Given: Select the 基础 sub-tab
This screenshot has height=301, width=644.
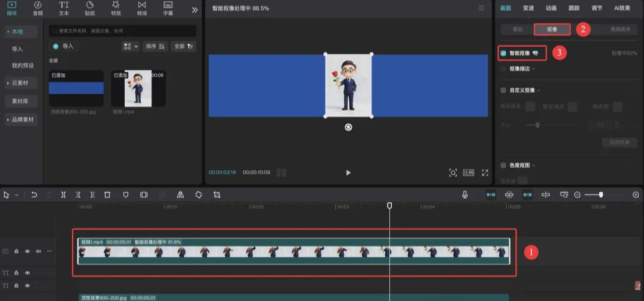Looking at the screenshot, I should 518,30.
